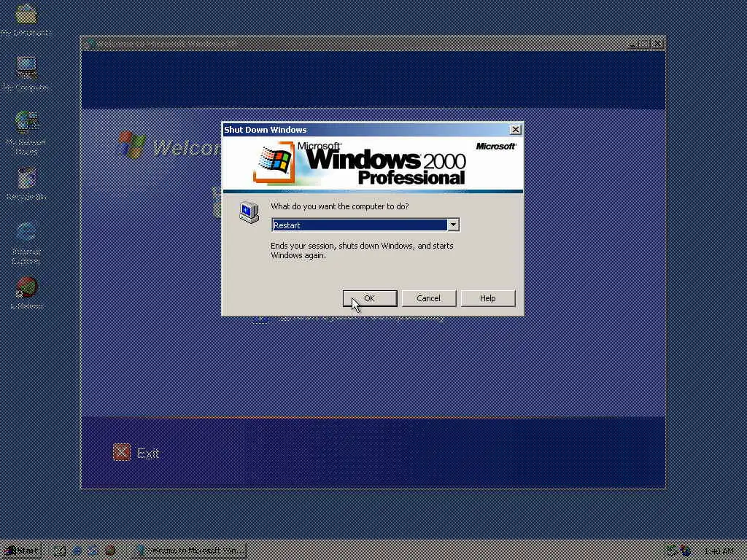This screenshot has width=747, height=560.
Task: Expand the shutdown action dropdown arrow
Action: (453, 225)
